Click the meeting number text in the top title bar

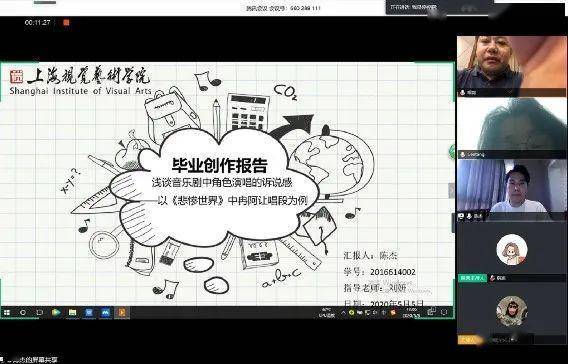click(284, 8)
